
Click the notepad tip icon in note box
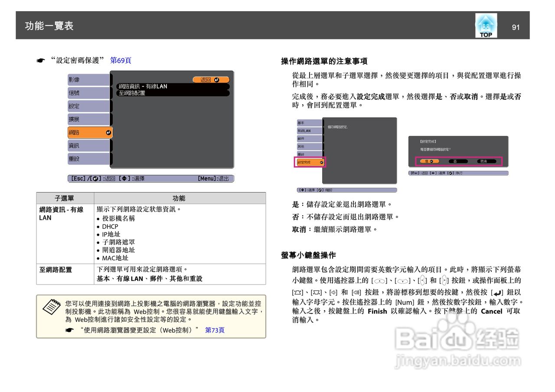51,307
